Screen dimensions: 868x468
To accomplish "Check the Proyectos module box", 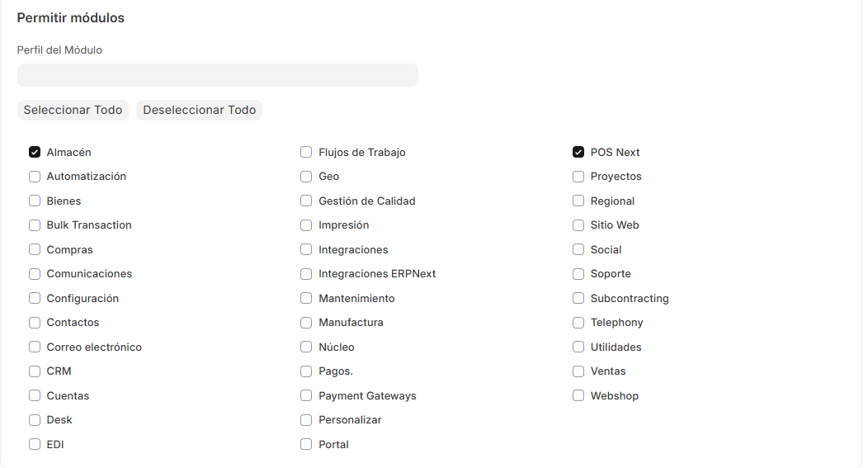I will 578,177.
